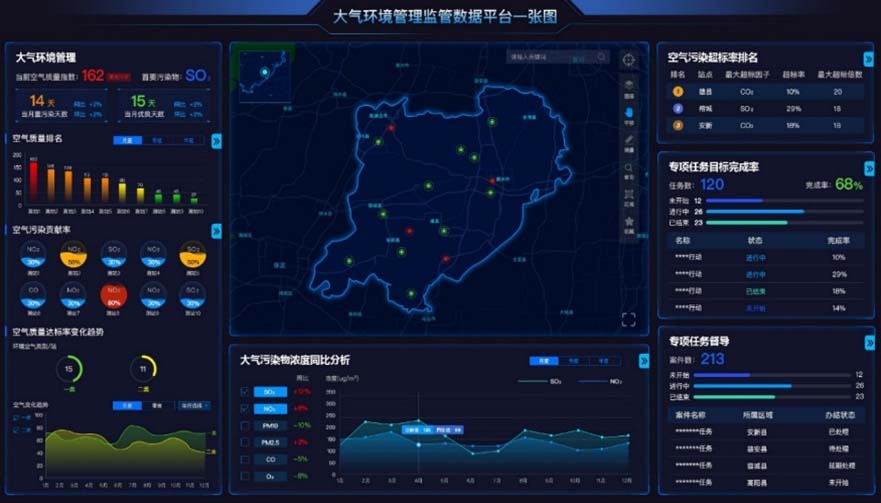Toggle the NO₂ line legend in concentration chart
The height and width of the screenshot is (503, 881).
600,381
